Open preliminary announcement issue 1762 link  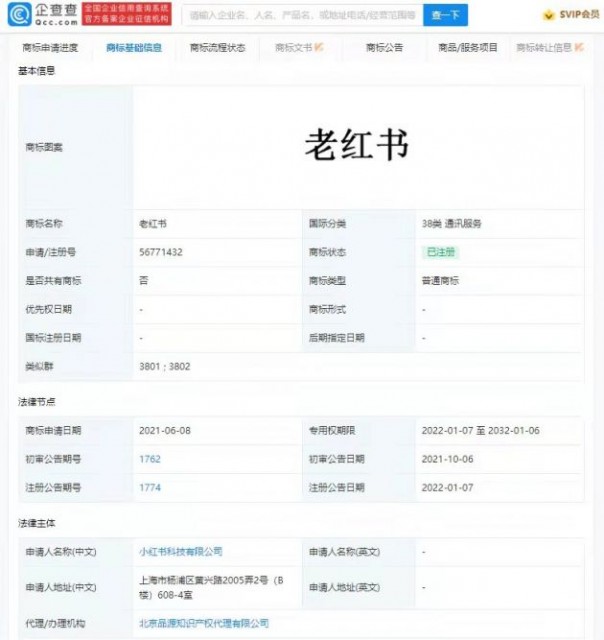[149, 459]
